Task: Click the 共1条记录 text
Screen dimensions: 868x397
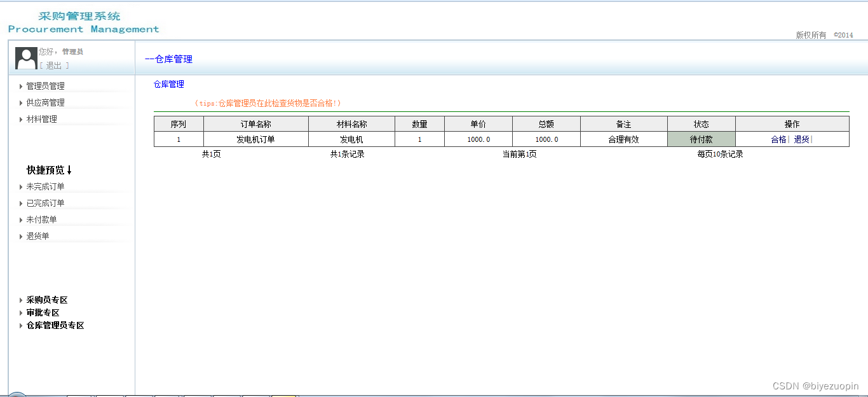Action: tap(347, 154)
